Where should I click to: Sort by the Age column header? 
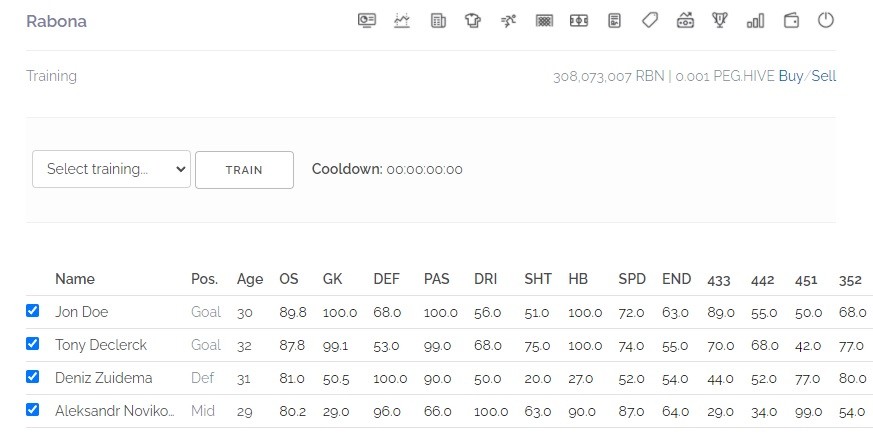pyautogui.click(x=249, y=279)
